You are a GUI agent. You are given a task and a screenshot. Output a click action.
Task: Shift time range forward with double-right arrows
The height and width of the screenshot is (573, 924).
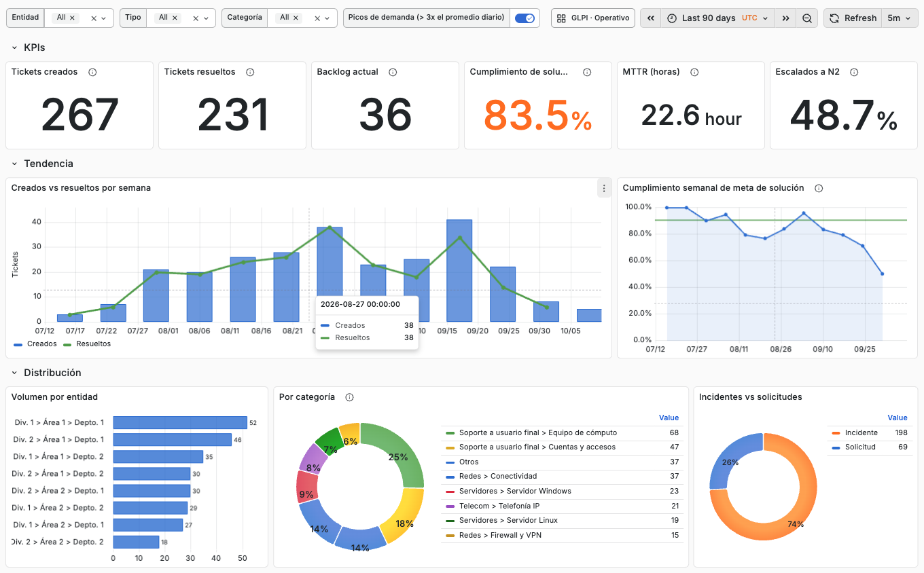click(x=785, y=18)
